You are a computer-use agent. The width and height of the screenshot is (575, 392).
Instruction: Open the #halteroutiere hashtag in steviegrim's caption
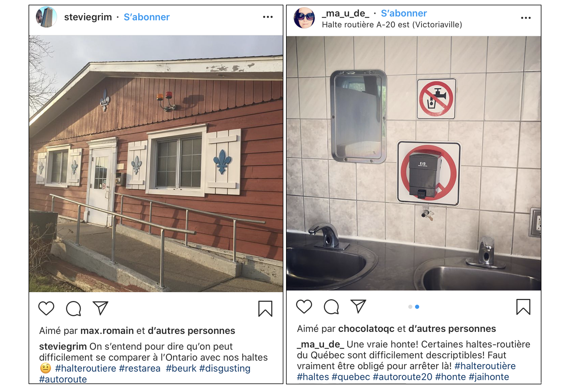coord(85,368)
